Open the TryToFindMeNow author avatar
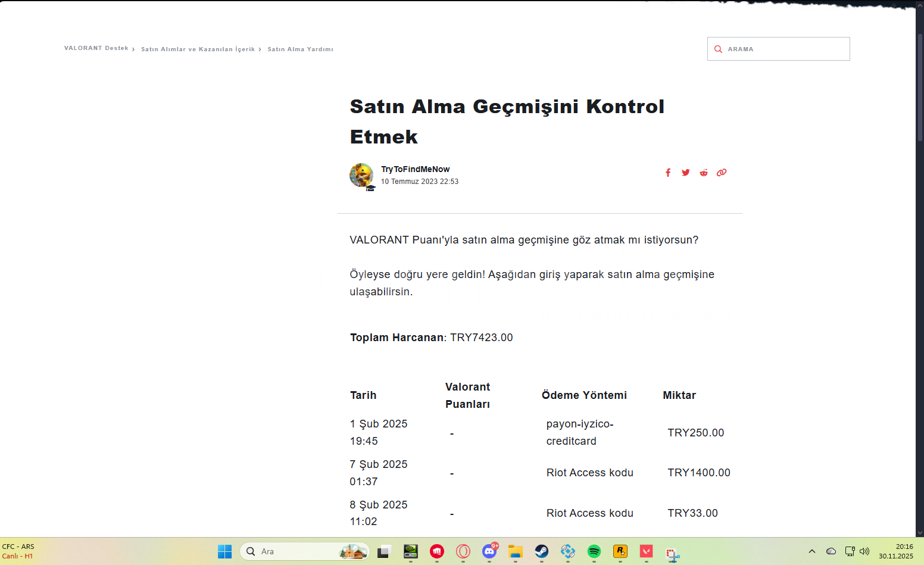This screenshot has width=924, height=565. 361,176
